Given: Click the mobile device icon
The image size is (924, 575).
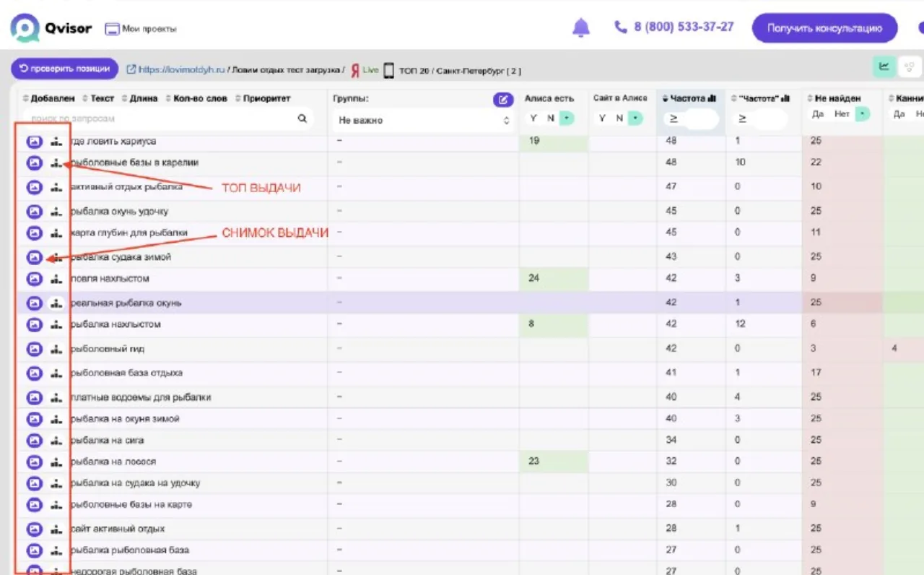Looking at the screenshot, I should coord(388,70).
